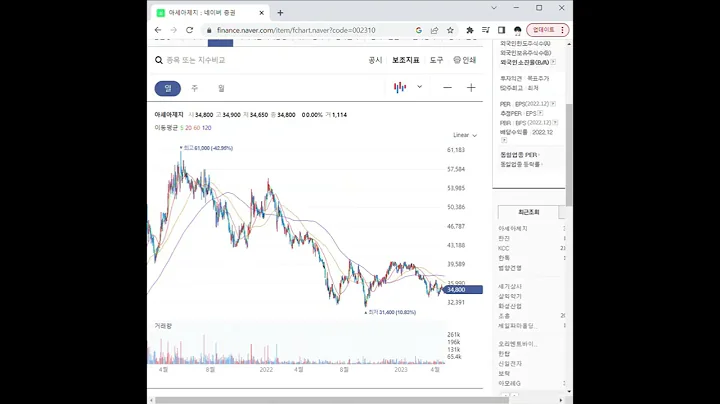
Task: Click the 최저 31,400 low marker
Action: [x=390, y=312]
